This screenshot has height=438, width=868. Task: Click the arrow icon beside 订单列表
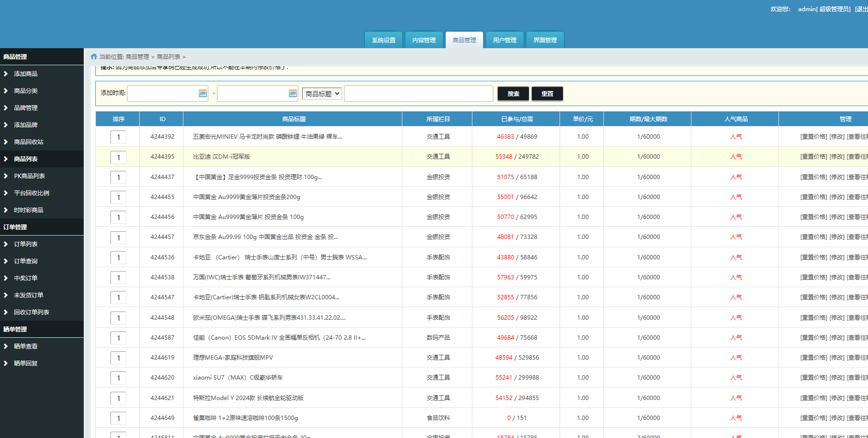coord(6,244)
